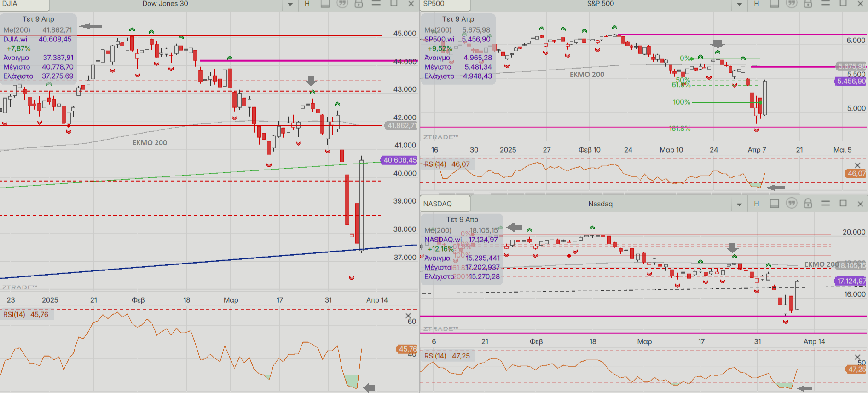Select the RSI(14) 45,76 label in Dow chart
This screenshot has width=868, height=393.
click(26, 314)
